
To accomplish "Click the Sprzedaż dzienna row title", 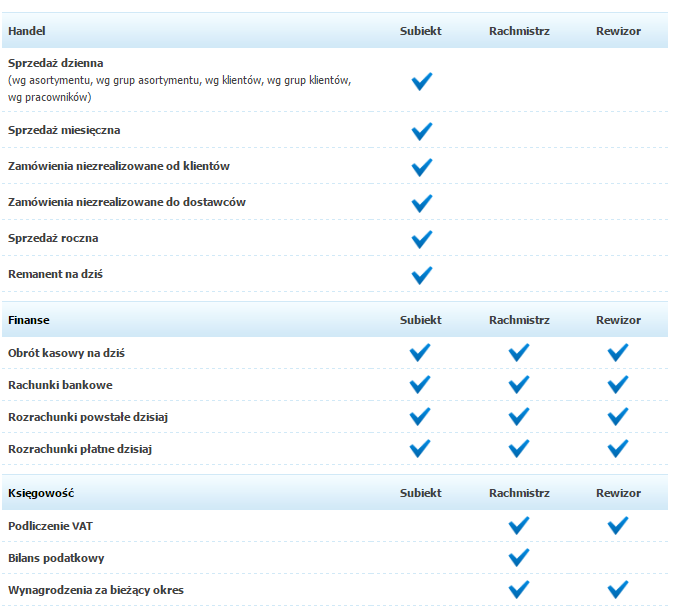I will point(56,63).
